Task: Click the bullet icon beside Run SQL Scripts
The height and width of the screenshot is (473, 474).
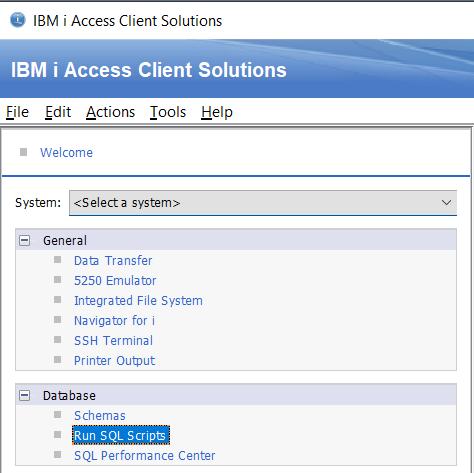Action: point(57,434)
